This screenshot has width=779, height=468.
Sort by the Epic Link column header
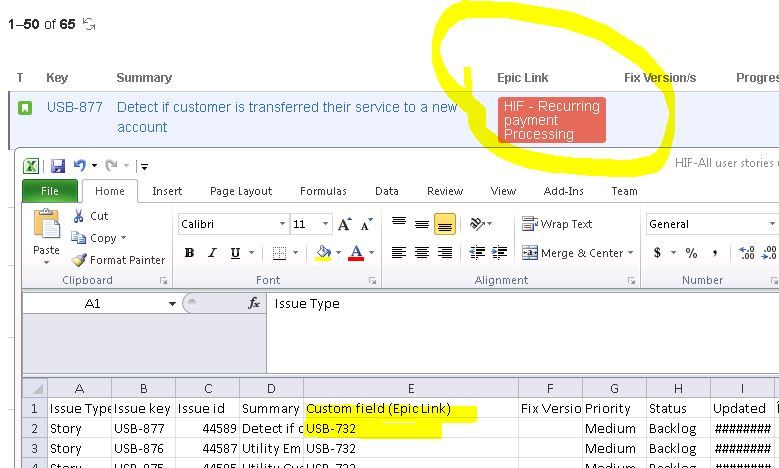point(523,78)
